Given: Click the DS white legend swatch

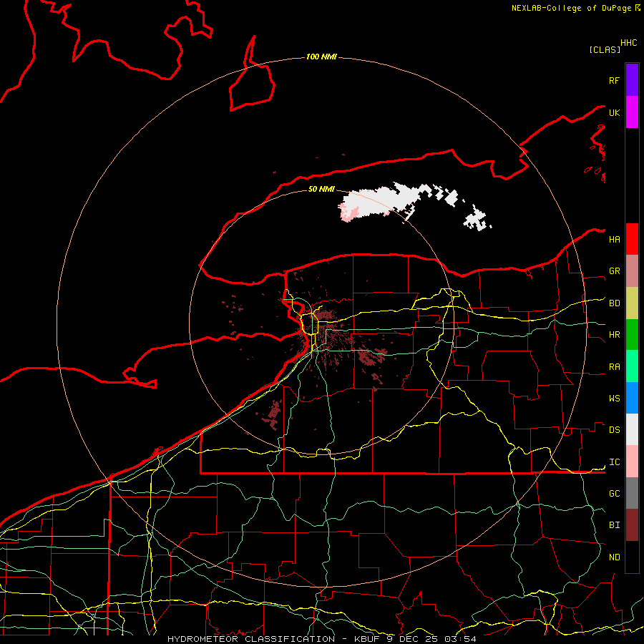Looking at the screenshot, I should click(x=632, y=429).
